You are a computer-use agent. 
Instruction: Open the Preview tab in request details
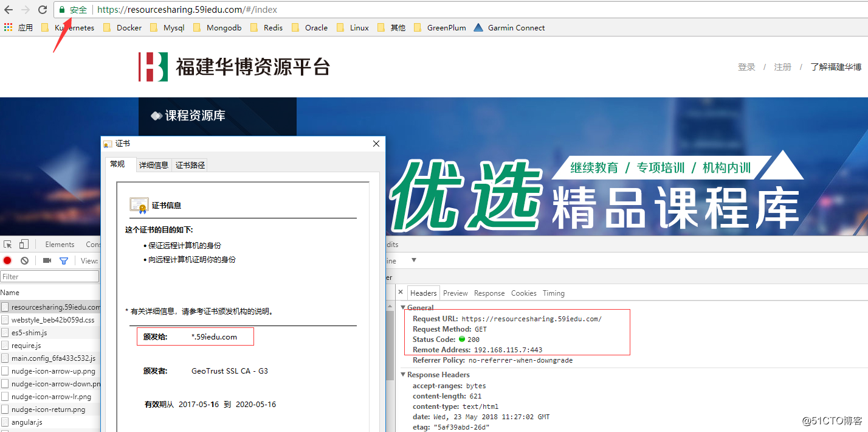pyautogui.click(x=455, y=293)
